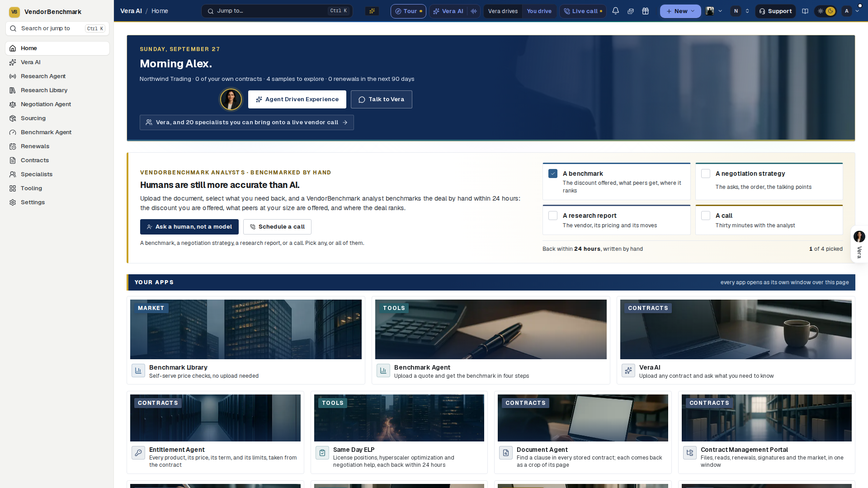Switch to 'Vera drives' mode
868x488 pixels.
pos(503,11)
